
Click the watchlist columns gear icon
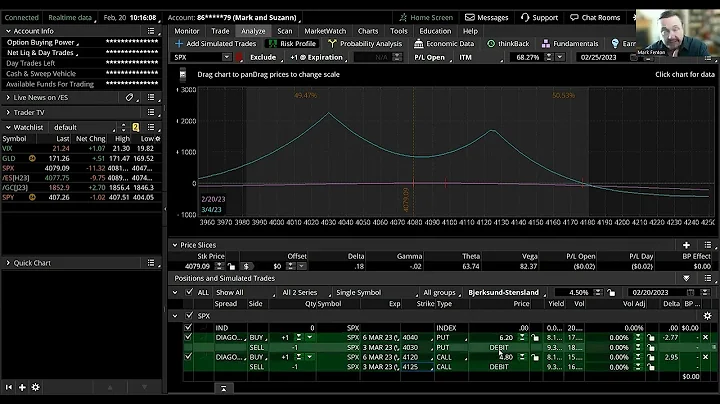pos(158,139)
